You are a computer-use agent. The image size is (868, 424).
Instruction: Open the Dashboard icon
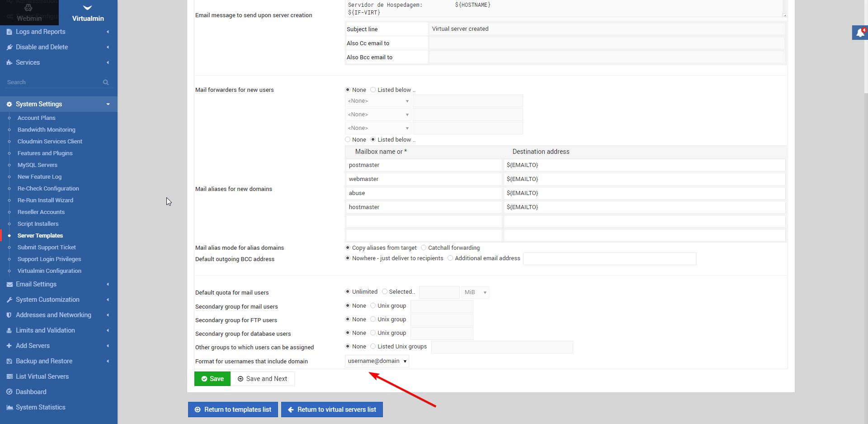coord(9,392)
